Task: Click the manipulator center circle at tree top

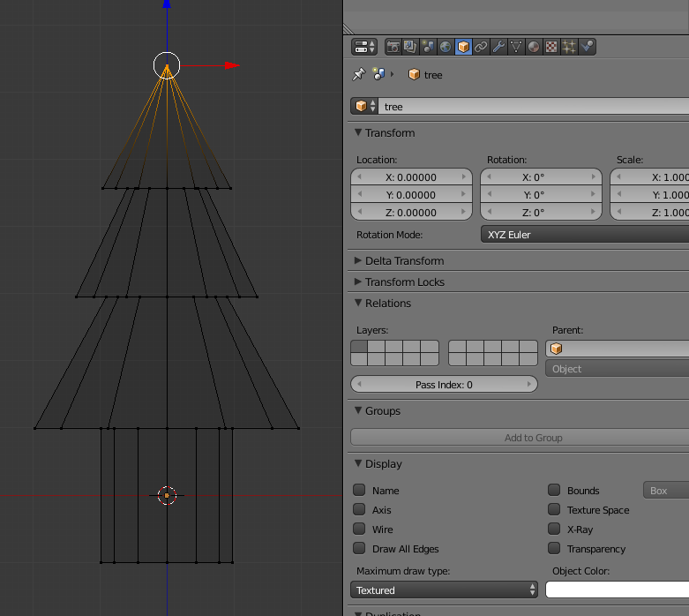Action: 167,65
